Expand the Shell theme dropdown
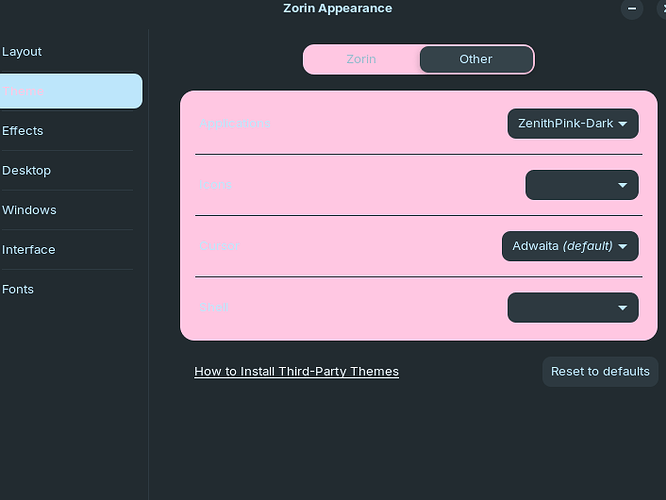The width and height of the screenshot is (666, 500). pos(573,307)
